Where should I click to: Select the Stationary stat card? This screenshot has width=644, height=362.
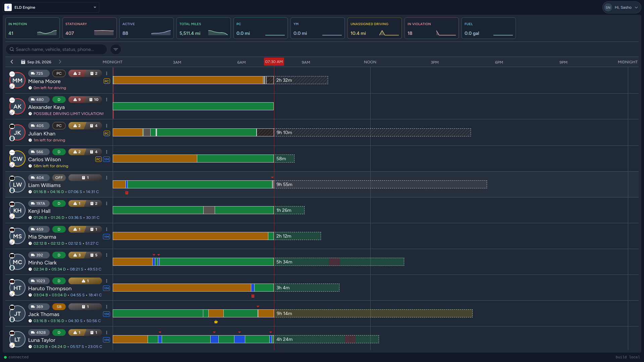coord(90,28)
